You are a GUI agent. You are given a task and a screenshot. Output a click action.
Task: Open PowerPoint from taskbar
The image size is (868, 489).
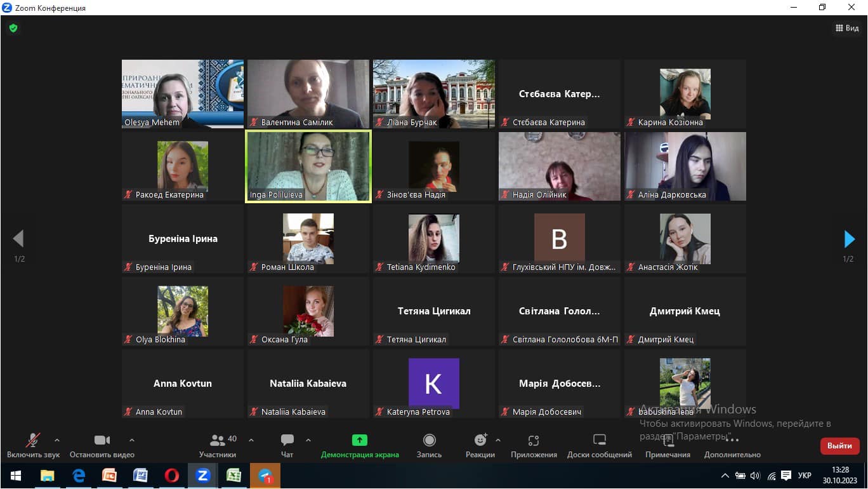pyautogui.click(x=109, y=476)
